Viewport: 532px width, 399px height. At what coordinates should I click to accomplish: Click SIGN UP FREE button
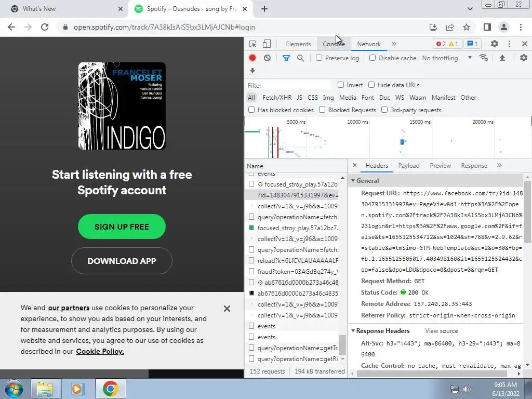(122, 227)
